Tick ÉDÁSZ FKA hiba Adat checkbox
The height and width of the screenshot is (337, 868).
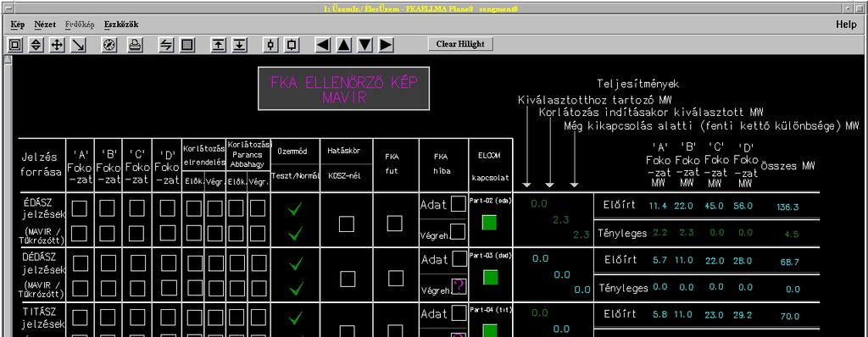[459, 204]
